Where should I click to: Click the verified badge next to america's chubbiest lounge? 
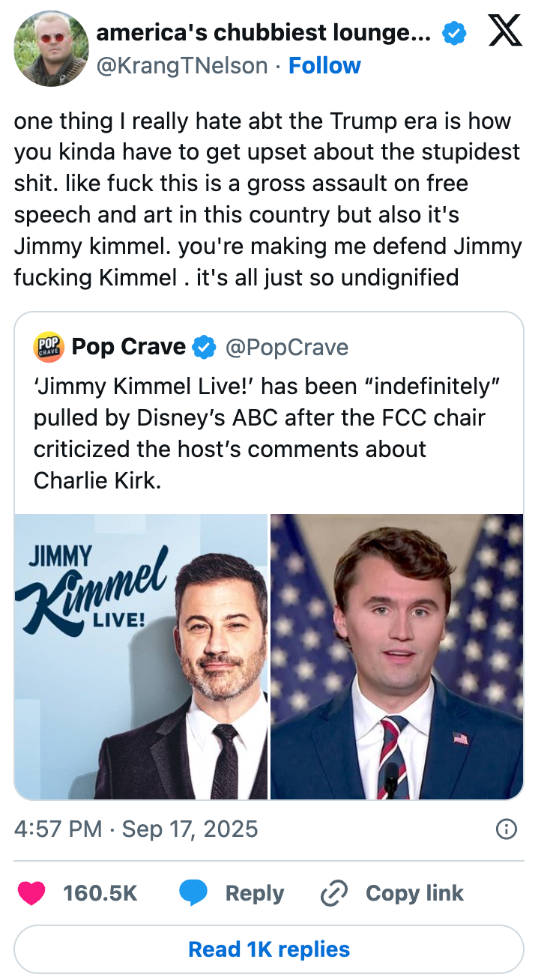(453, 32)
